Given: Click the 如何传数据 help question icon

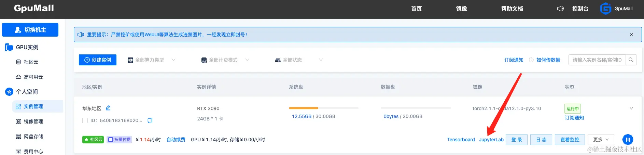Looking at the screenshot, I should [531, 60].
